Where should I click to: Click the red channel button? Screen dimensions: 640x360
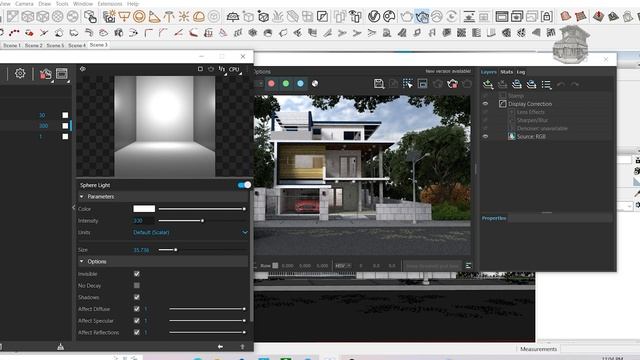tap(271, 84)
